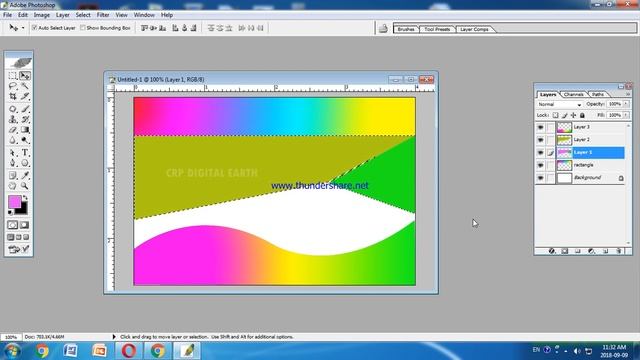Toggle the Auto Select Layer checkbox

[35, 28]
